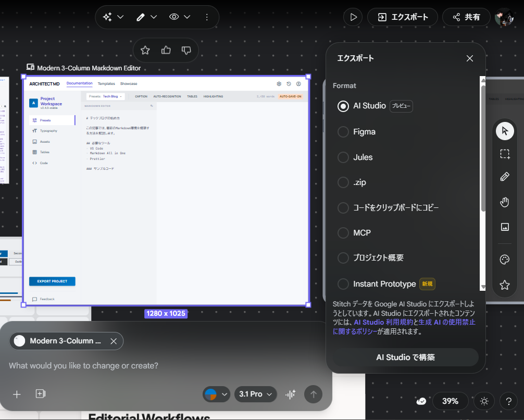Click the image insert tool
Image resolution: width=524 pixels, height=420 pixels.
504,227
